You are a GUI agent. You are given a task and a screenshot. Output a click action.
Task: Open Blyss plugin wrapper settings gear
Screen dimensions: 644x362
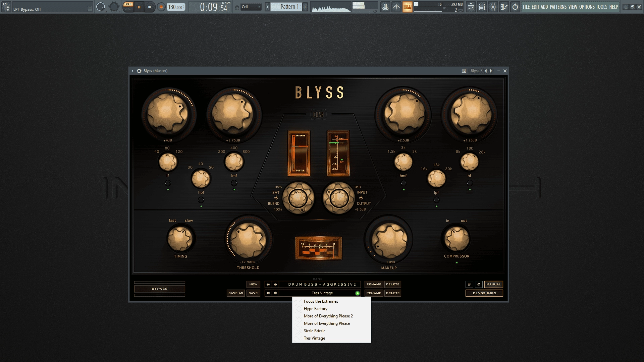click(x=139, y=71)
